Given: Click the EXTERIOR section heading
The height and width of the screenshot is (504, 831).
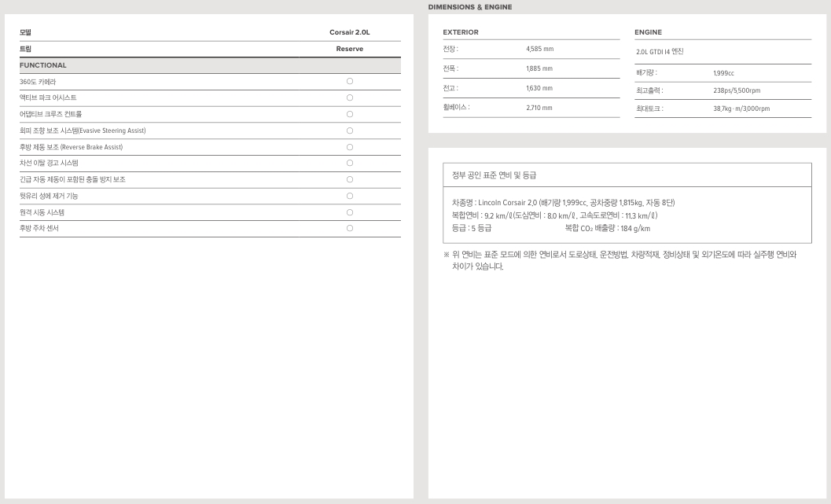Looking at the screenshot, I should 461,32.
